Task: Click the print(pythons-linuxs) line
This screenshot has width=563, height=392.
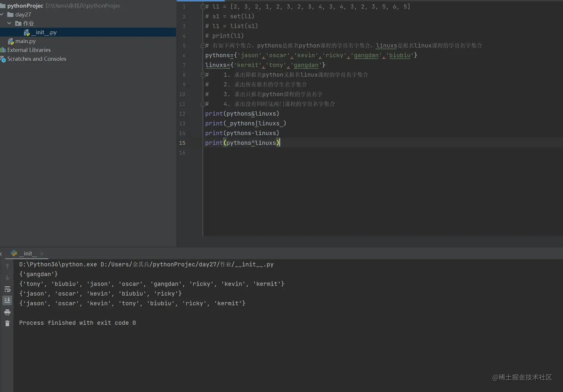Action: [x=242, y=133]
